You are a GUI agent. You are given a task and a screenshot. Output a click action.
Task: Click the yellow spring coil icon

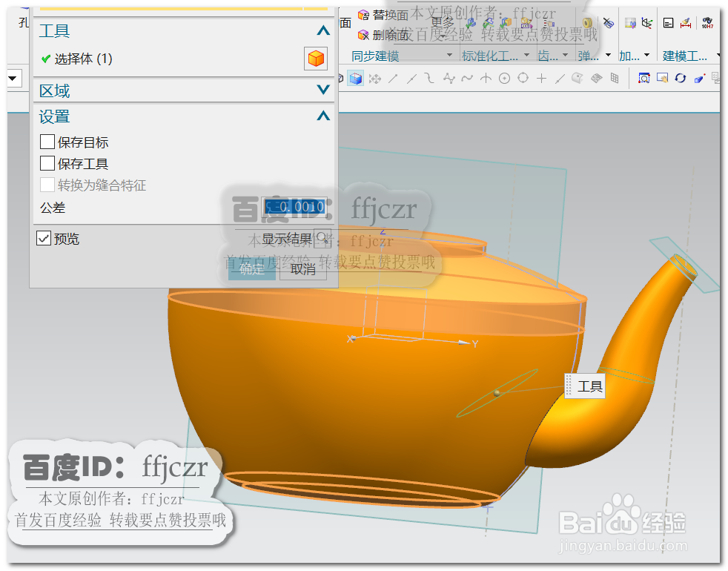click(587, 23)
